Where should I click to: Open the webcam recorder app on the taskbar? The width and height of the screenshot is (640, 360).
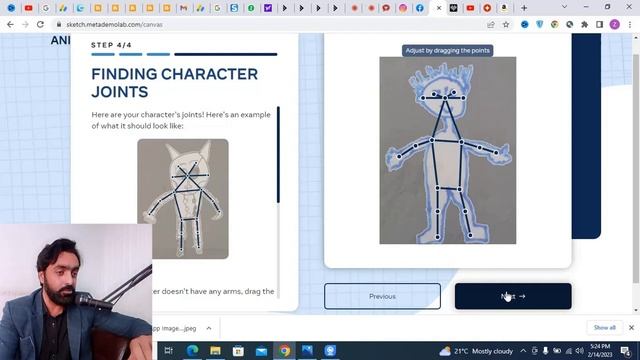pyautogui.click(x=330, y=351)
